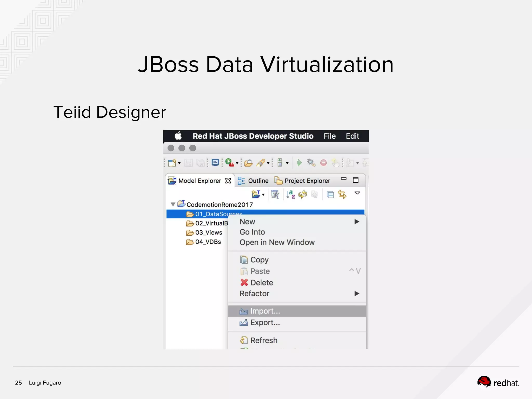Choose Delete from context menu

(x=297, y=282)
